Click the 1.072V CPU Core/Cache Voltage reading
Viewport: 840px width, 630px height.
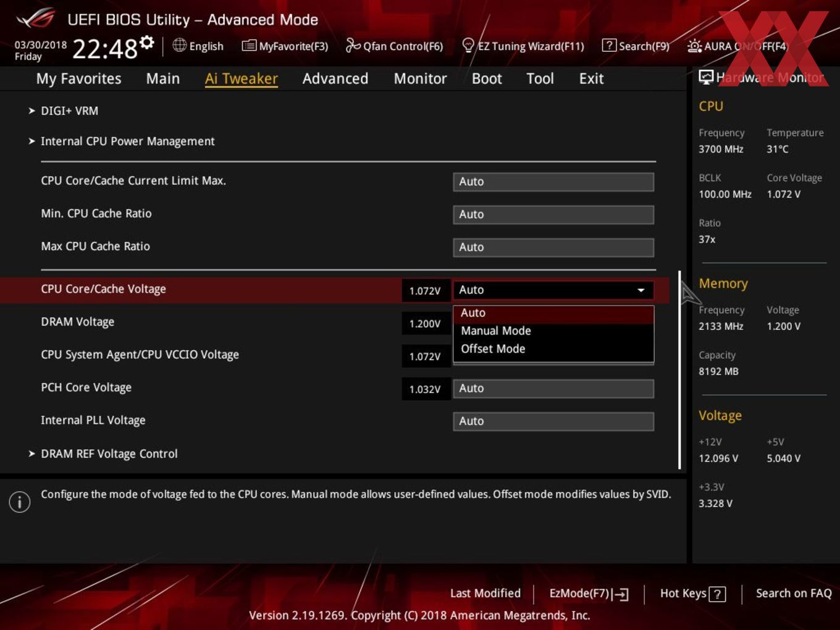(425, 290)
